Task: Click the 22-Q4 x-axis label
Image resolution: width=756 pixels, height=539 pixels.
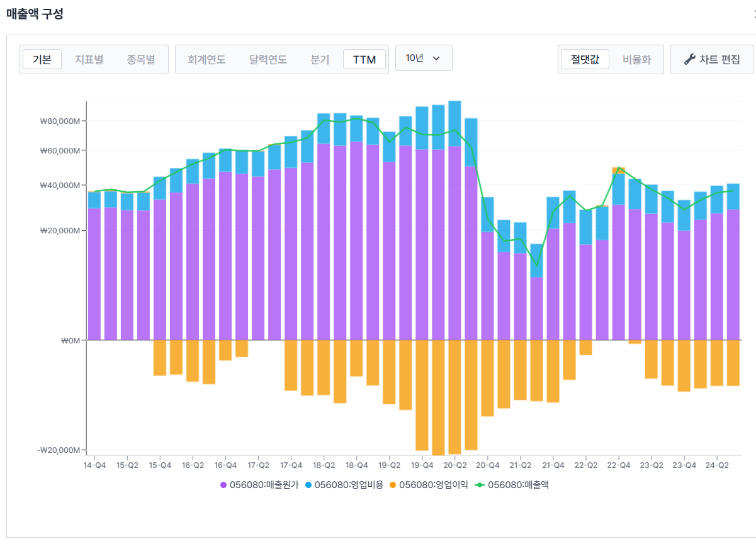Action: tap(618, 465)
